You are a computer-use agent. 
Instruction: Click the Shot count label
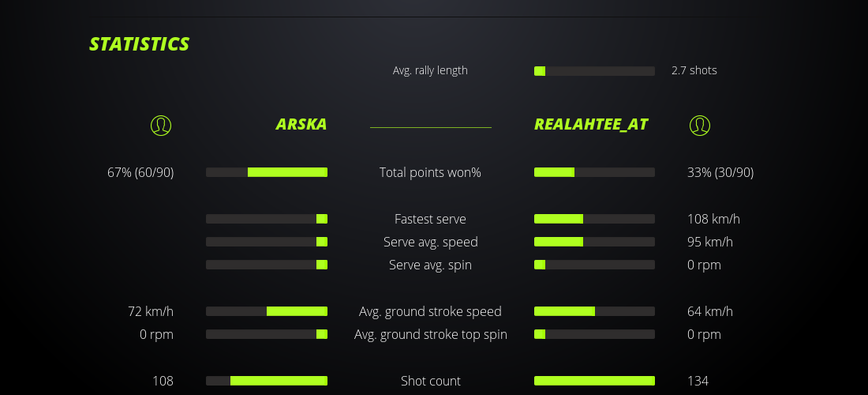(x=430, y=381)
